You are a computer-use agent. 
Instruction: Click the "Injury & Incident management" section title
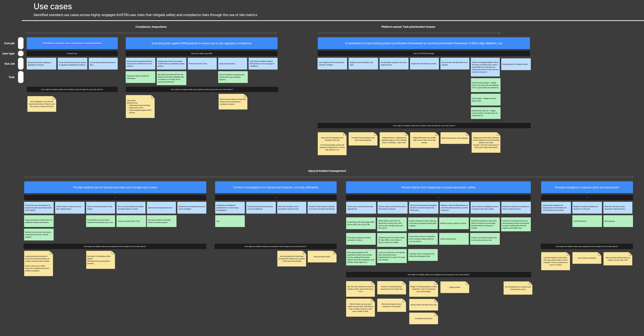(327, 171)
